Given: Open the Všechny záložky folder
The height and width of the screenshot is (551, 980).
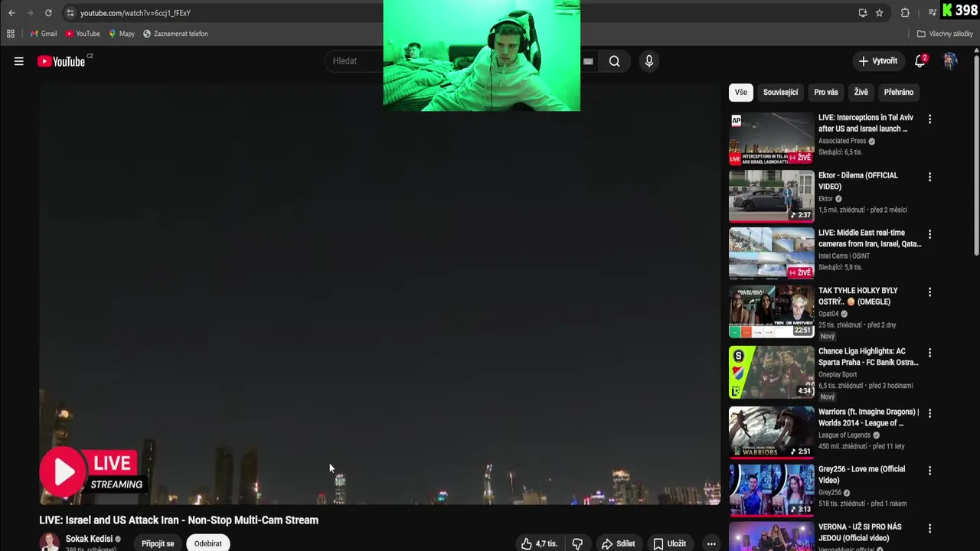Looking at the screenshot, I should tap(946, 34).
